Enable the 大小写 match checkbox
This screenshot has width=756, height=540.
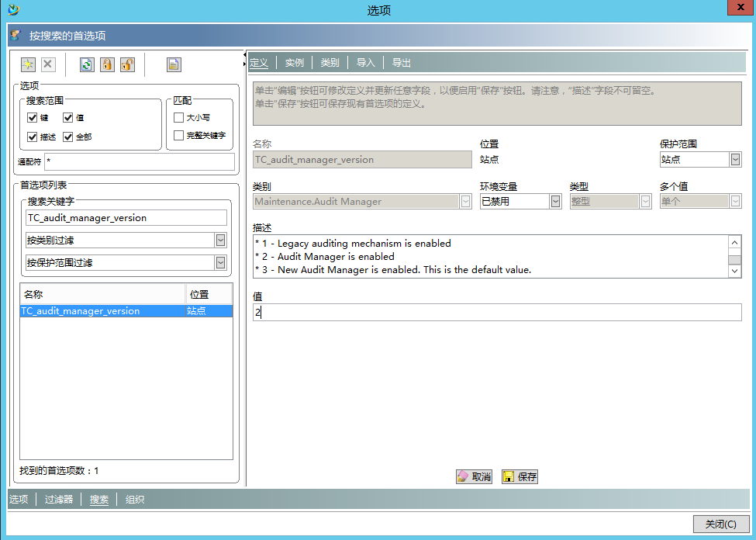pyautogui.click(x=178, y=117)
